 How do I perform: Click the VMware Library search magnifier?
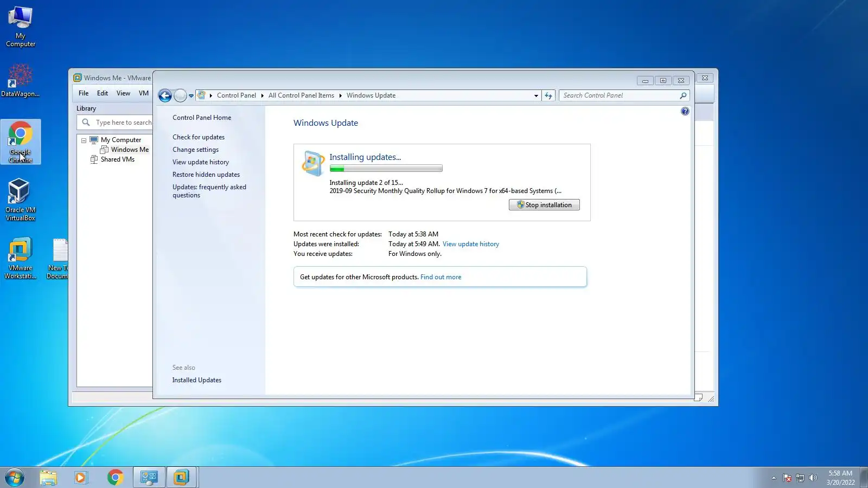click(x=86, y=123)
